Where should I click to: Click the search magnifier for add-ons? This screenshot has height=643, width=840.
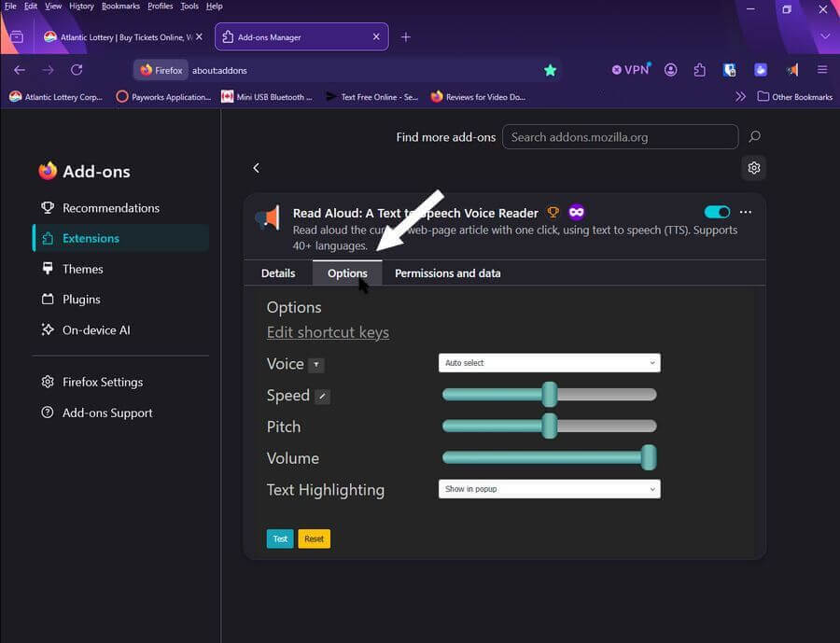point(754,136)
